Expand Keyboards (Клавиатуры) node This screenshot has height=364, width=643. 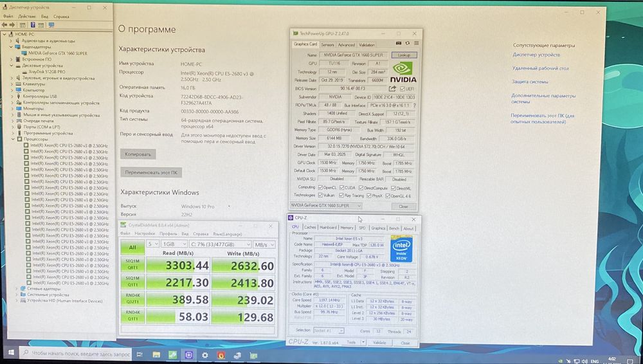(12, 84)
